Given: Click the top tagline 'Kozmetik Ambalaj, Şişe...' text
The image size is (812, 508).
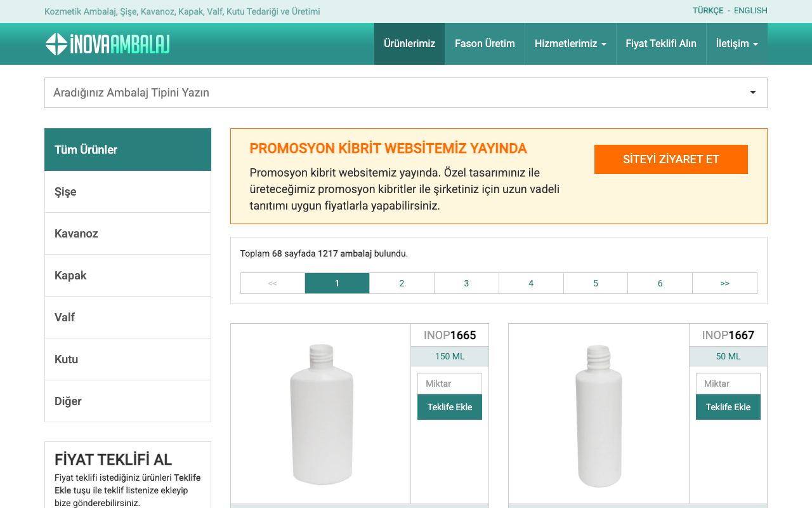Looking at the screenshot, I should [182, 11].
